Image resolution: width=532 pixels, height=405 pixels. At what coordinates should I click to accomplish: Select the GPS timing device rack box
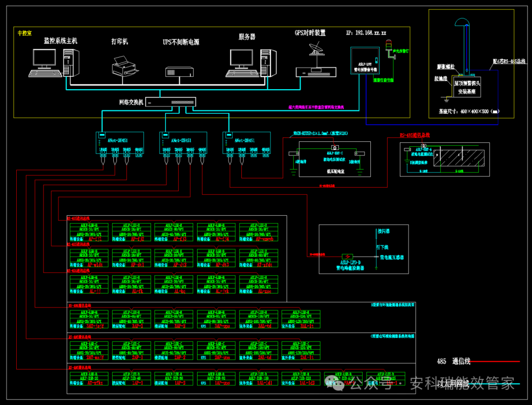pyautogui.click(x=316, y=72)
